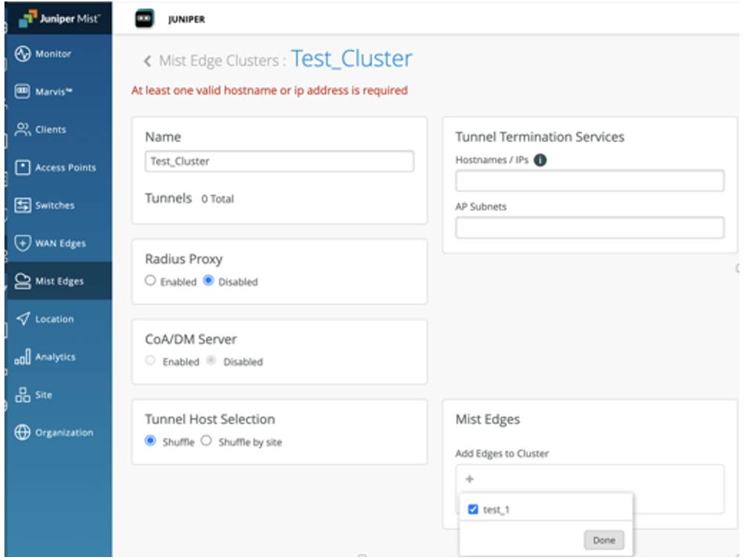Image resolution: width=750 pixels, height=560 pixels.
Task: Click the AP Subnets input field
Action: point(590,227)
